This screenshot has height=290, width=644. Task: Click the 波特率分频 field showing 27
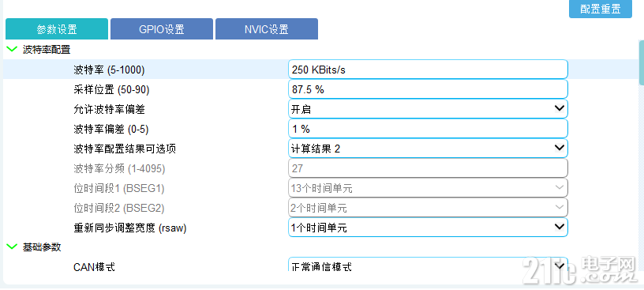(x=428, y=168)
